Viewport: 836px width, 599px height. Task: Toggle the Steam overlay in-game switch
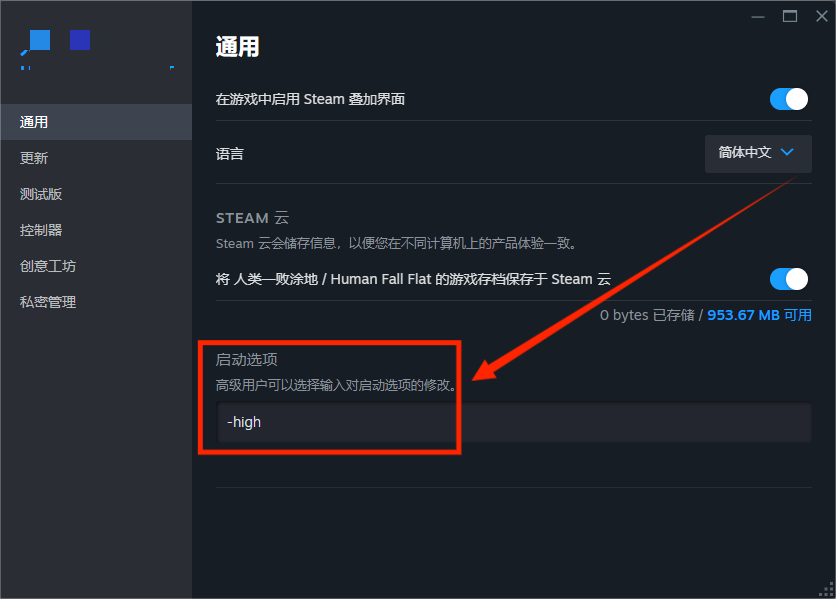(x=789, y=99)
